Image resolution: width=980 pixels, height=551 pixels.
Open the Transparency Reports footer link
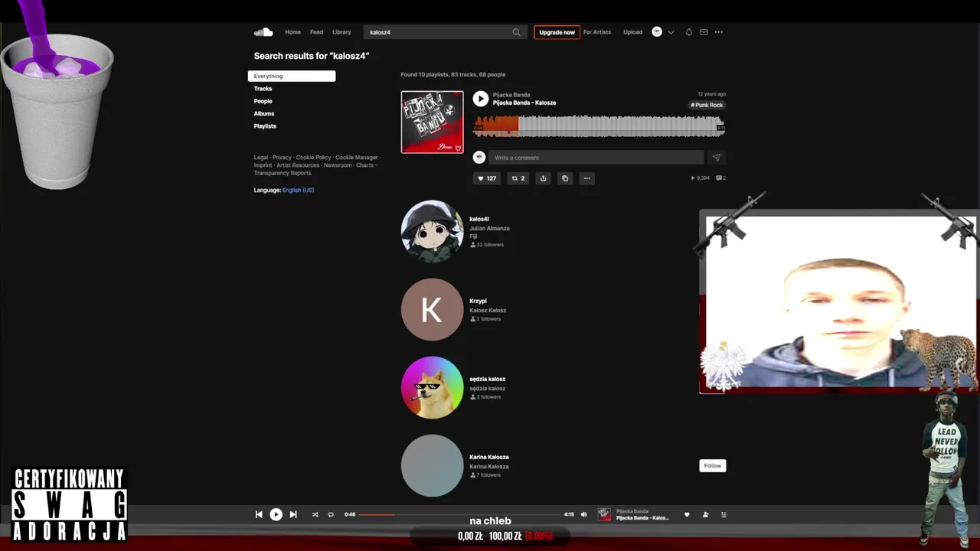[283, 173]
